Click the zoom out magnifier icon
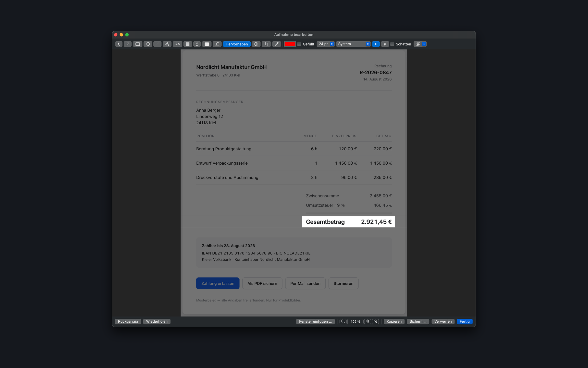Viewport: 588px width, 368px height. [343, 321]
